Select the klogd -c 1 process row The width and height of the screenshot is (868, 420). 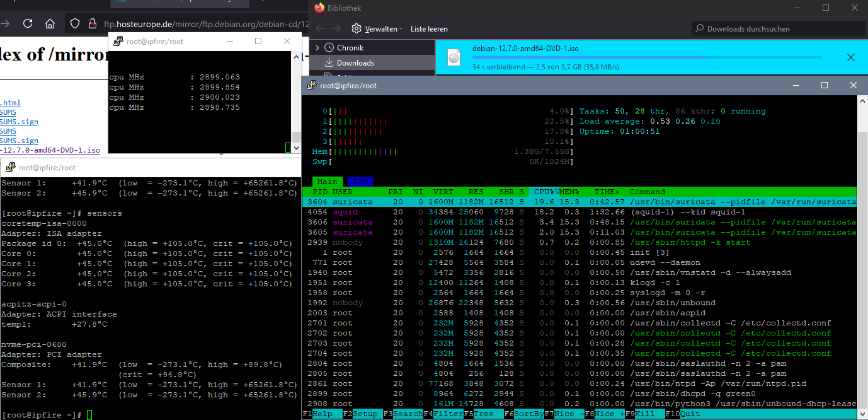click(580, 283)
